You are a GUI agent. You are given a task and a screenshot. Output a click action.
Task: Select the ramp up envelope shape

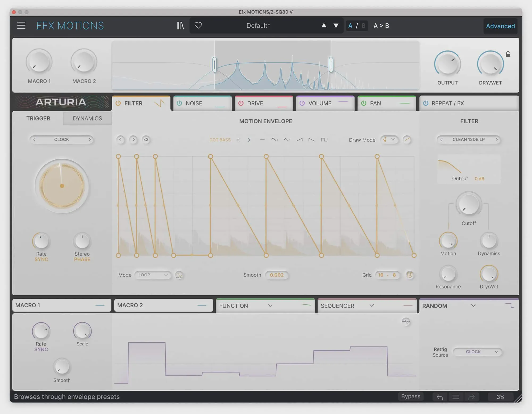299,140
